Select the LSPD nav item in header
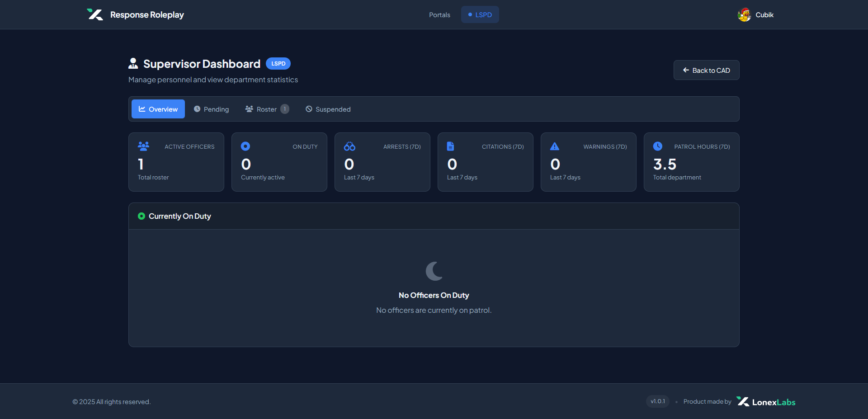 [x=480, y=14]
